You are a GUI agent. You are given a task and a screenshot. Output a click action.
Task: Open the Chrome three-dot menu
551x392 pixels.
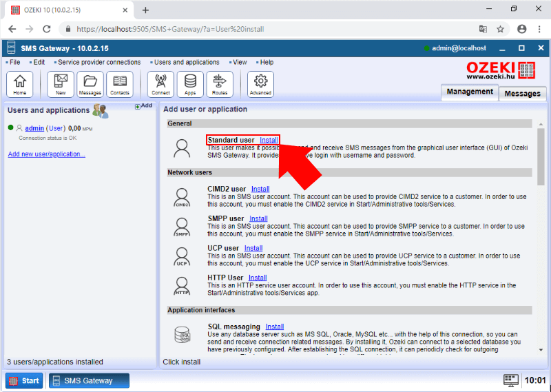(539, 29)
